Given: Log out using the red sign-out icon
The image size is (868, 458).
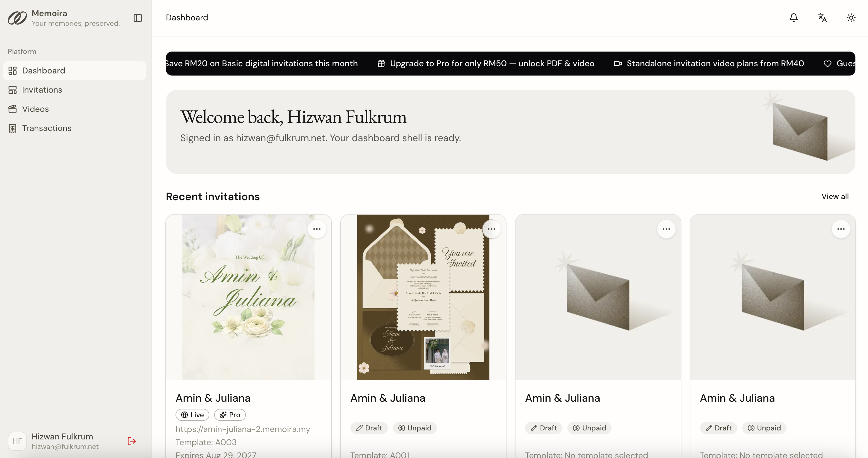Looking at the screenshot, I should click(132, 441).
